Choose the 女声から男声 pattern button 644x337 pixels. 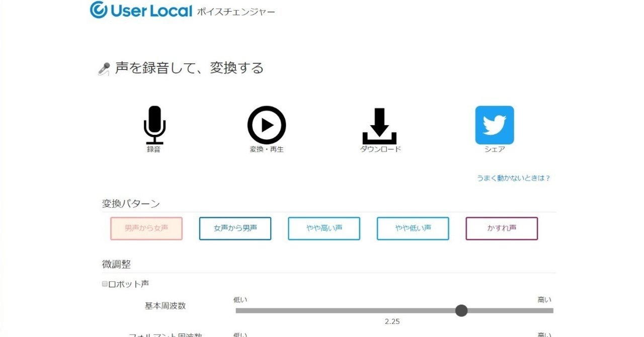(235, 228)
